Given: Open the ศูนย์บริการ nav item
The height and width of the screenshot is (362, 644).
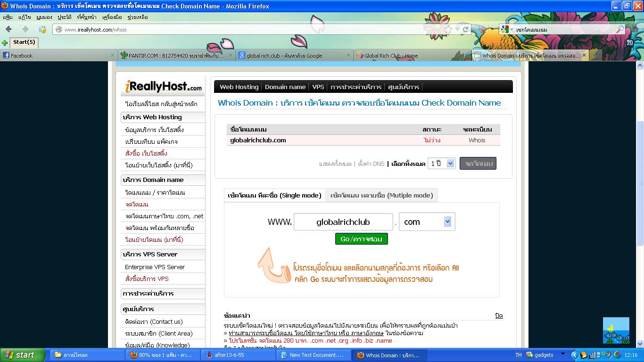Looking at the screenshot, I should [x=404, y=87].
